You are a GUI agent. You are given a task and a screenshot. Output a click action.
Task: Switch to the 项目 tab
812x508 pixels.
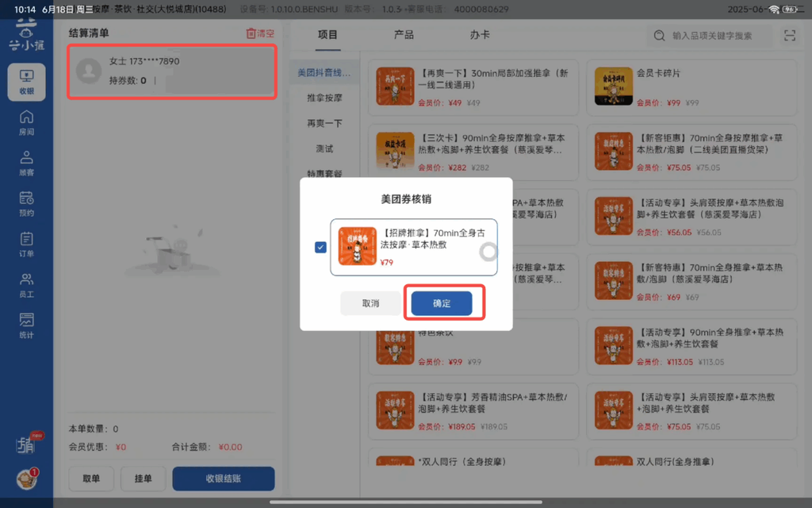click(327, 35)
